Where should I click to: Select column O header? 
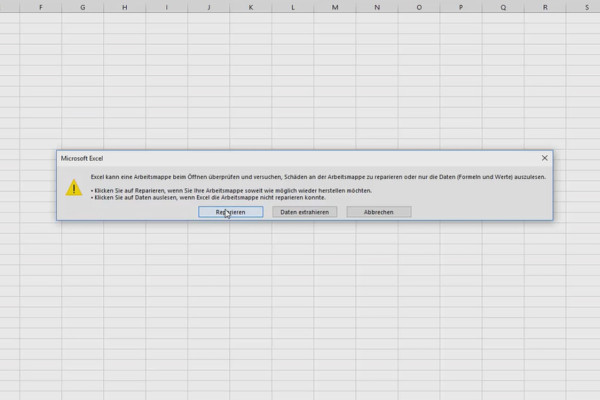[419, 7]
